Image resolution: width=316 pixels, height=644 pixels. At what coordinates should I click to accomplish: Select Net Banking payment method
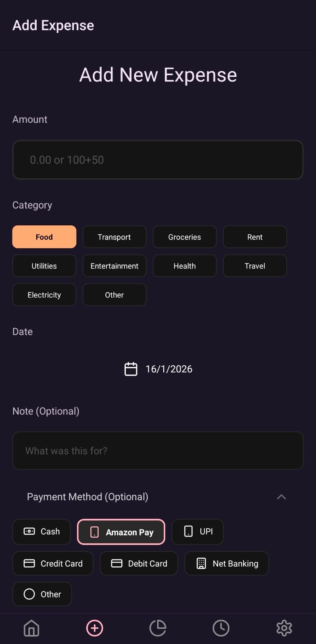pos(227,563)
